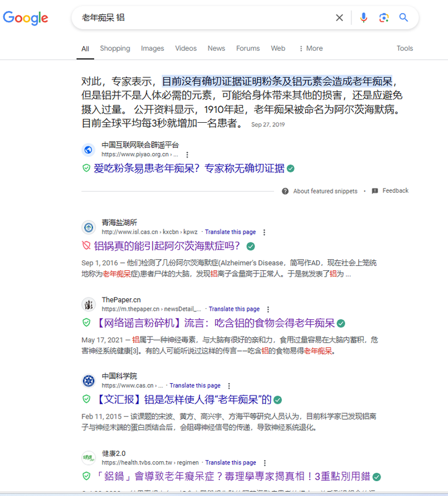448x496 pixels.
Task: Translate the isl.cas.cn result page
Action: pos(230,232)
